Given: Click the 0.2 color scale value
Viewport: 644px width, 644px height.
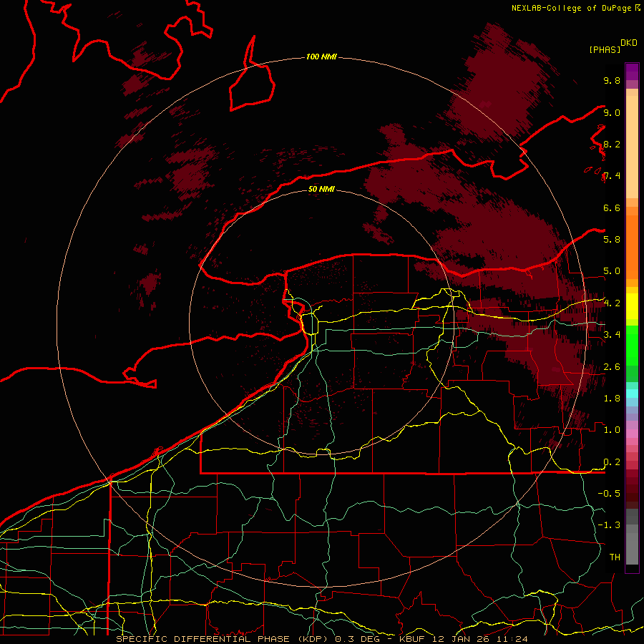Looking at the screenshot, I should tap(612, 462).
